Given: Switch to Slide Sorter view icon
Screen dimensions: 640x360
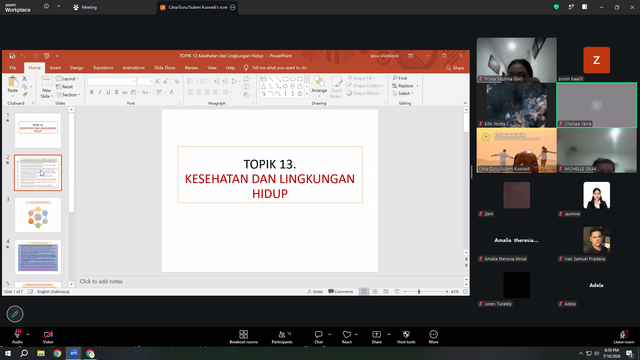Looking at the screenshot, I should click(x=375, y=291).
